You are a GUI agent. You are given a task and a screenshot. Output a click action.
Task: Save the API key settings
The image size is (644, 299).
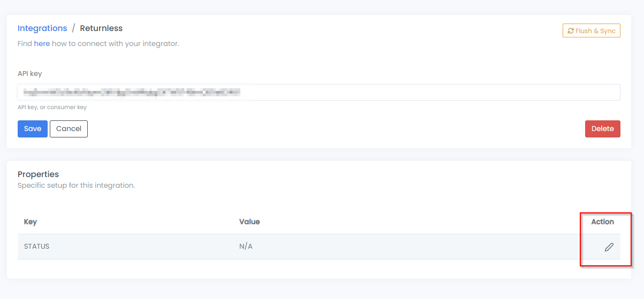coord(33,129)
